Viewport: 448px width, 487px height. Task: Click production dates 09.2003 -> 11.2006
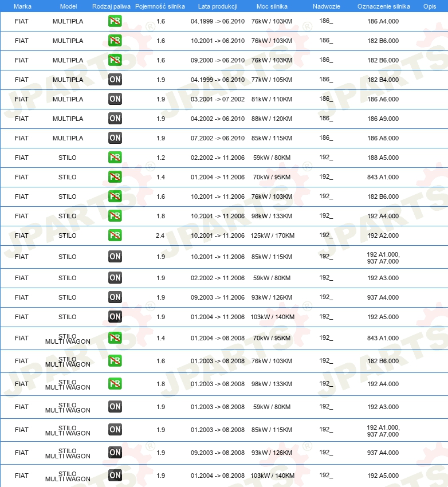(218, 297)
